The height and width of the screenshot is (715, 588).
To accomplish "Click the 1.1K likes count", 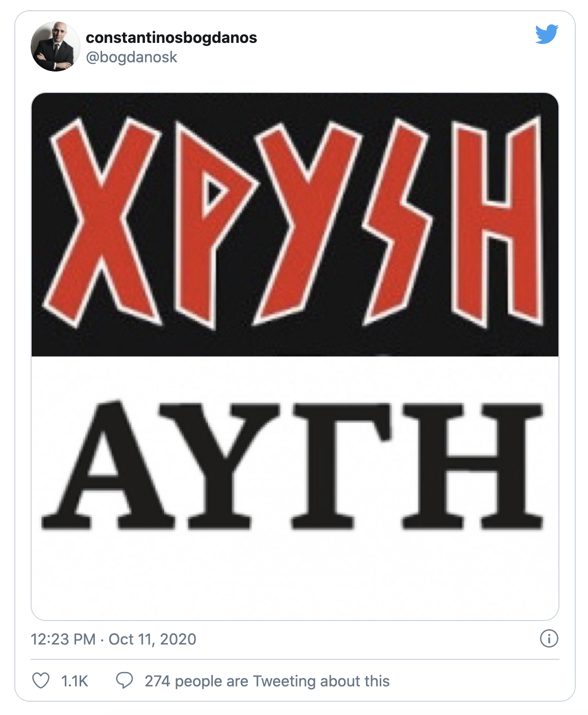I will pos(75,681).
